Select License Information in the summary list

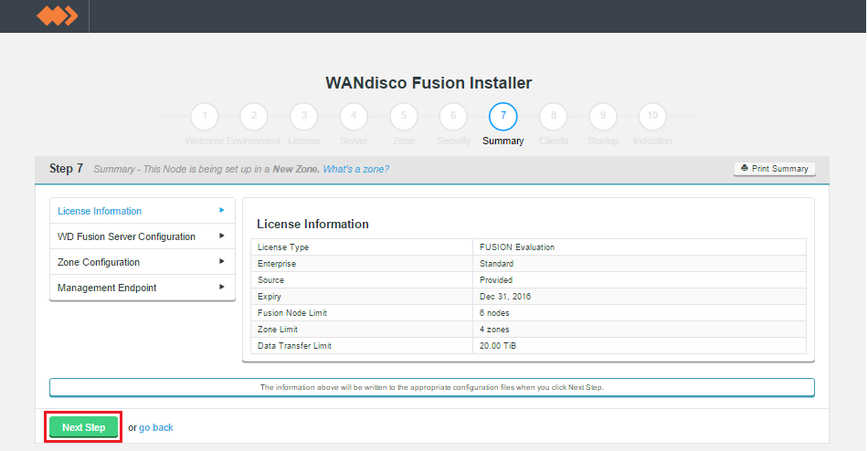[143, 211]
